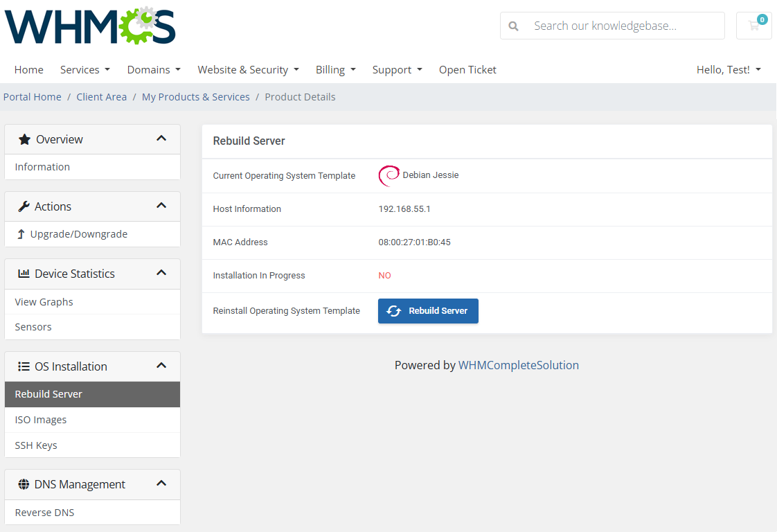Select ISO Images in the sidebar

41,420
